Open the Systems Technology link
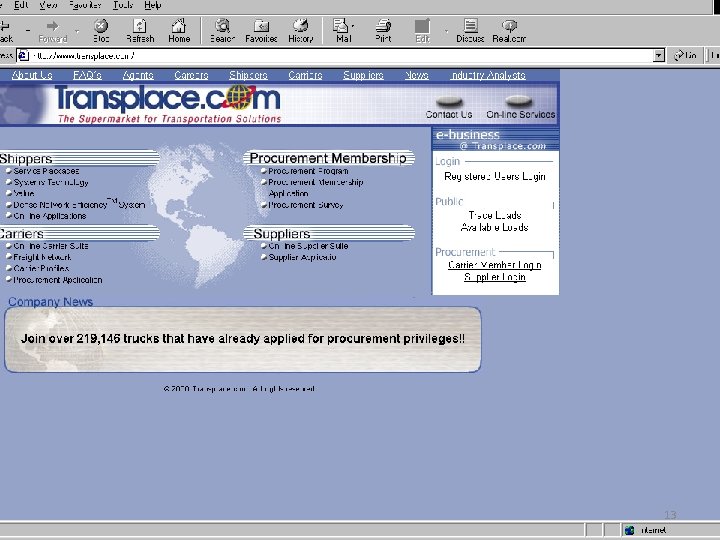This screenshot has height=540, width=720. click(51, 182)
